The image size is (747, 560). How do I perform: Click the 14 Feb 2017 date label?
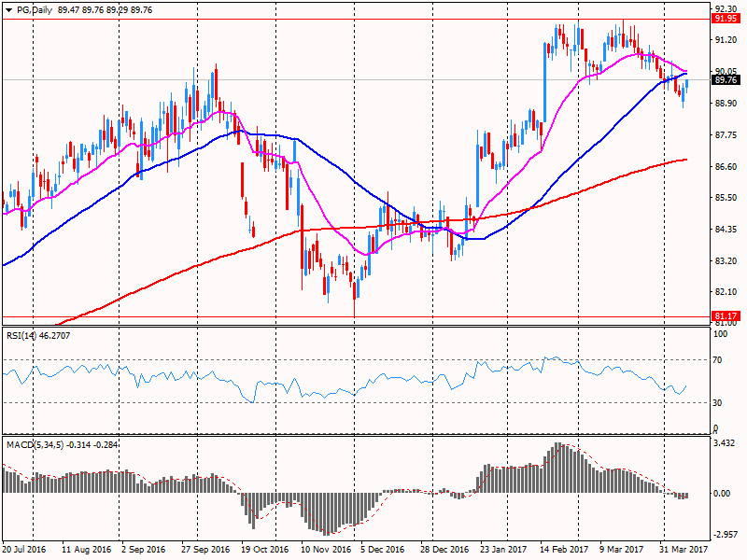[x=564, y=549]
